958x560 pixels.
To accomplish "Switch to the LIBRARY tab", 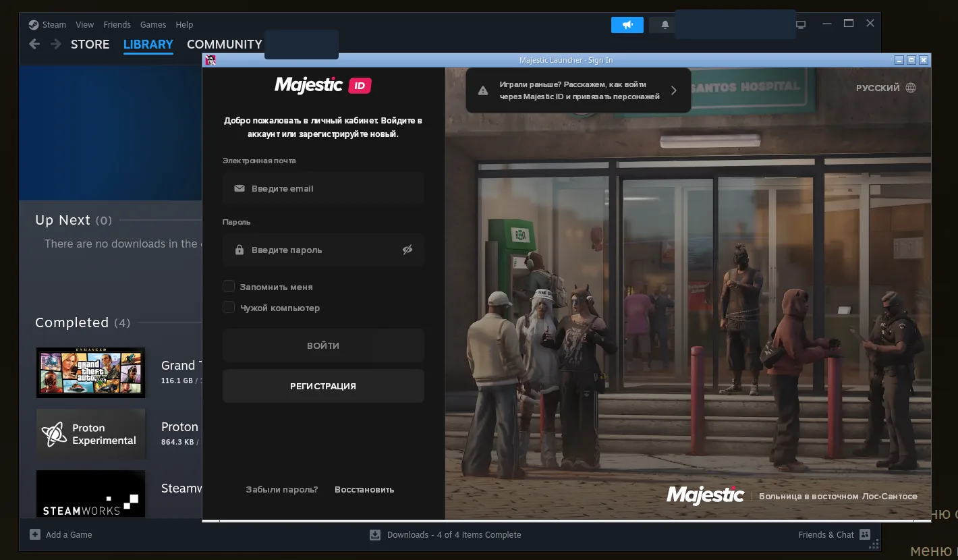I will 148,45.
